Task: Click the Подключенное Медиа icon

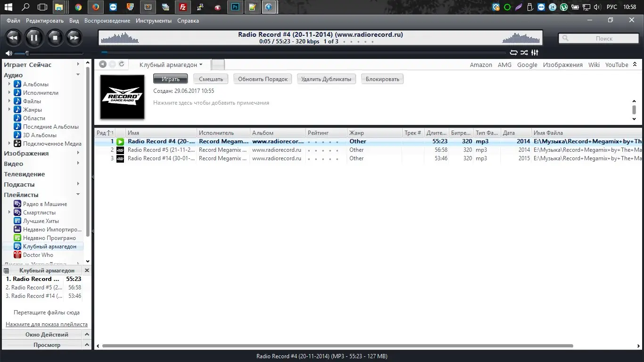Action: point(17,144)
